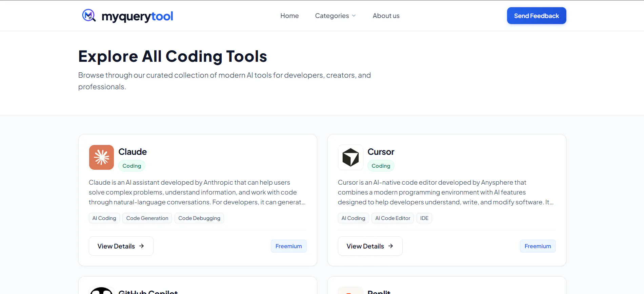
Task: Click the GitHub Copilot icon
Action: coord(101,291)
